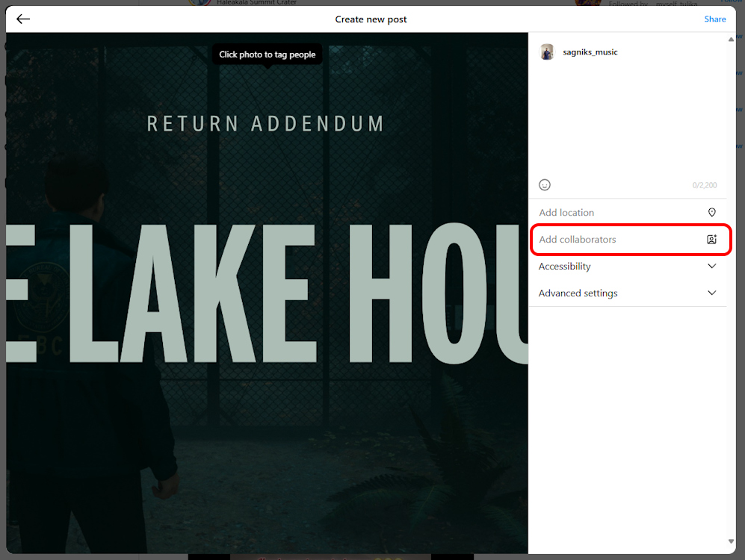Open the Advanced settings label
Image resolution: width=745 pixels, height=560 pixels.
coord(578,293)
